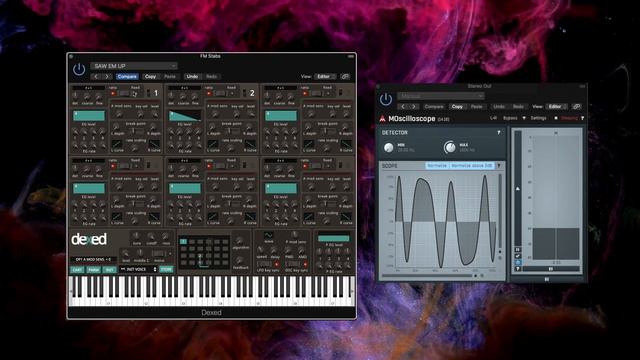The width and height of the screenshot is (640, 360).
Task: Click operator 1 coarse knob
Action: (87, 96)
